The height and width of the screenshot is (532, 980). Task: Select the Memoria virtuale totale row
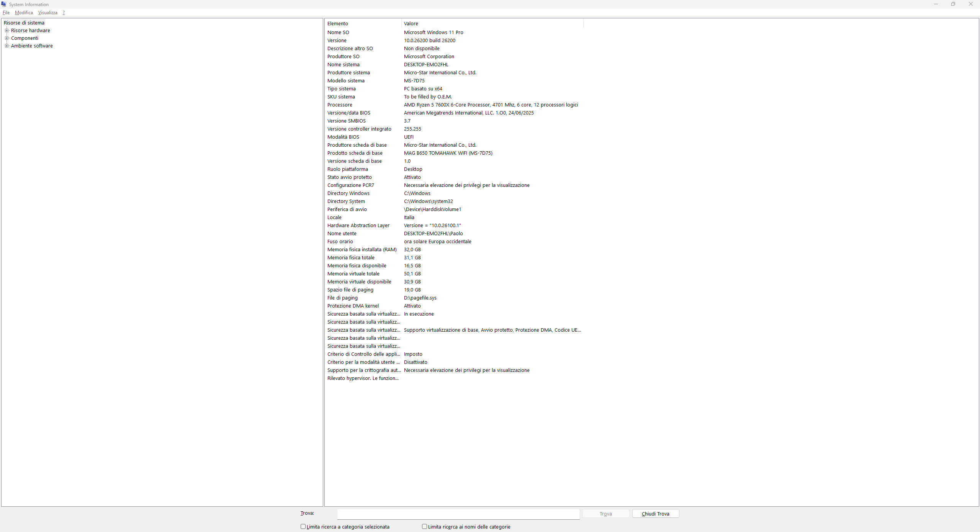[454, 274]
